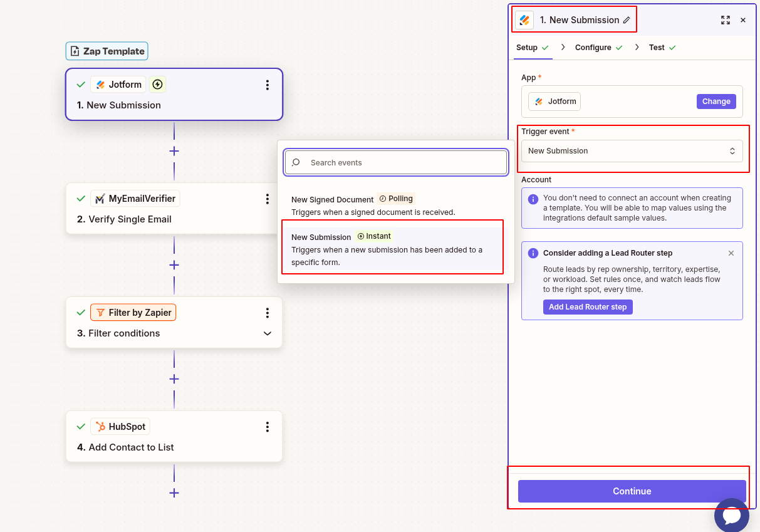Screen dimensions: 760x532
Task: Expand the panel with the fullscreen icon
Action: (x=725, y=19)
